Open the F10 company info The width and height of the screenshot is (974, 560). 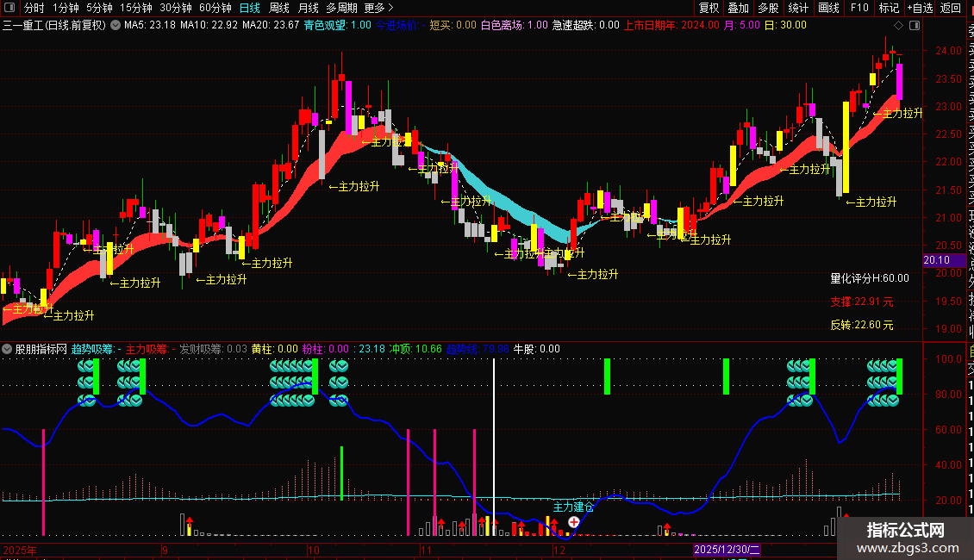click(859, 8)
